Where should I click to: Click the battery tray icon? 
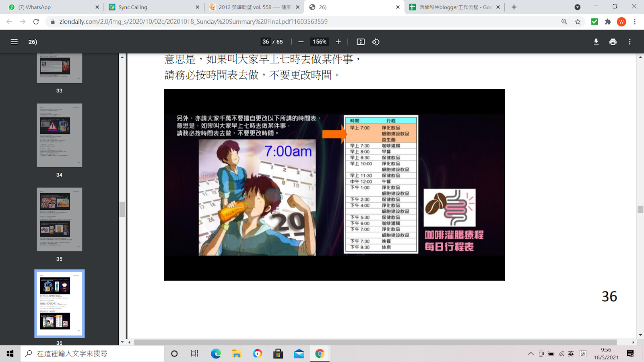click(x=551, y=354)
